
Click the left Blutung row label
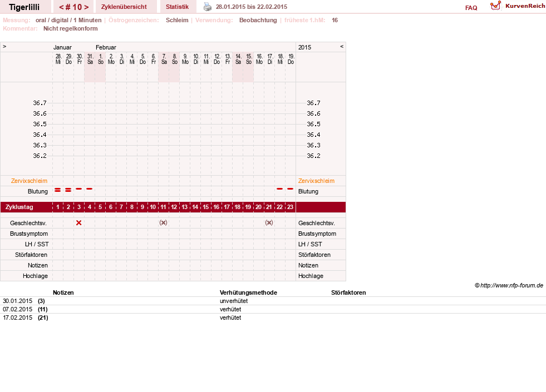[x=38, y=191]
